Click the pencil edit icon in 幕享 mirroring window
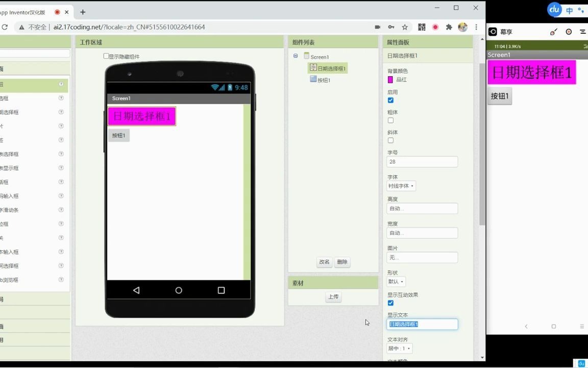The image size is (588, 368). (553, 32)
